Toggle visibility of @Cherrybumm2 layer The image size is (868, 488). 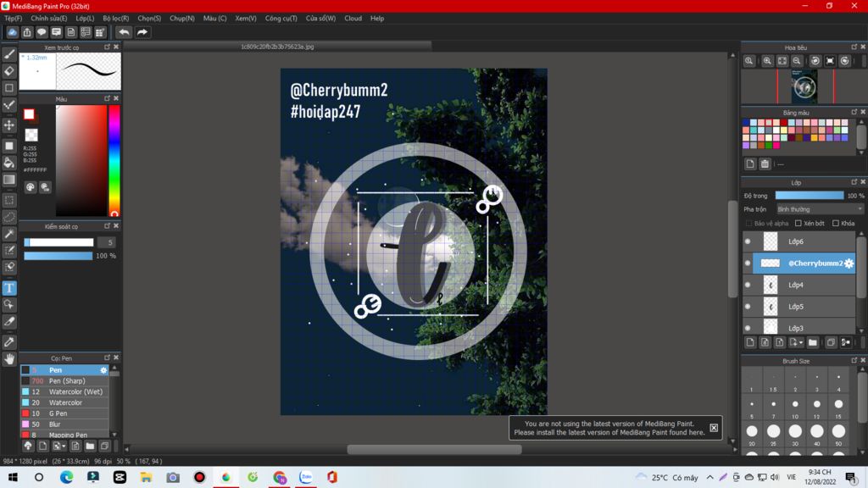748,263
